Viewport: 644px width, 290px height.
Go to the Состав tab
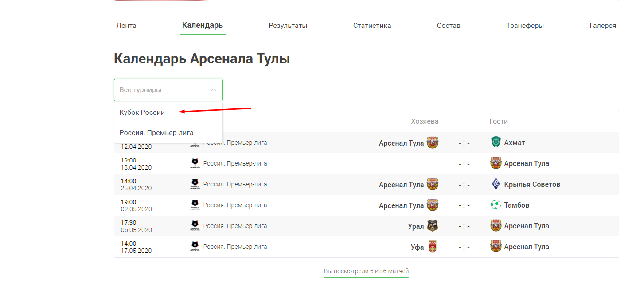449,26
